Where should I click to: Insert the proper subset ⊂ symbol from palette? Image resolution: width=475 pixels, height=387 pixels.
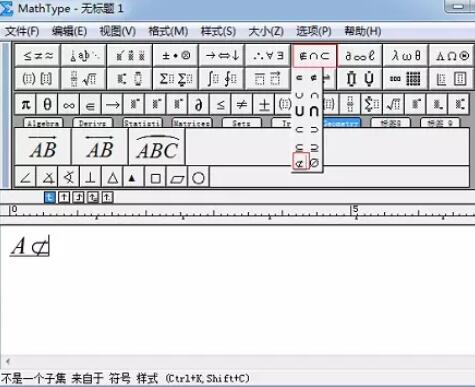300,130
